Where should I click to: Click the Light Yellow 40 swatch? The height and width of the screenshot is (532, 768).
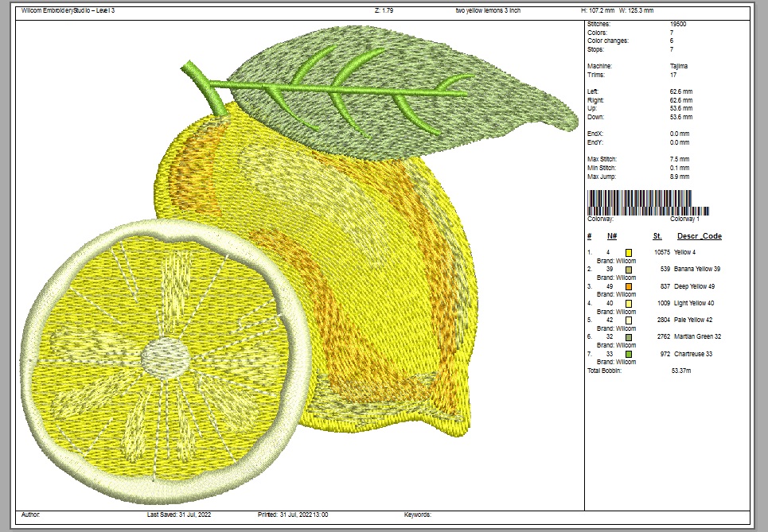[x=629, y=303]
